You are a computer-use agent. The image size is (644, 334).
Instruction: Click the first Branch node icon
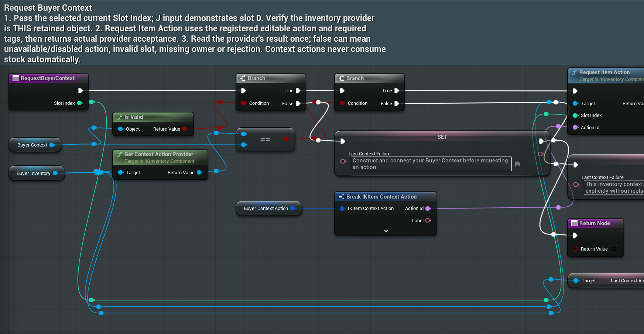pyautogui.click(x=243, y=78)
